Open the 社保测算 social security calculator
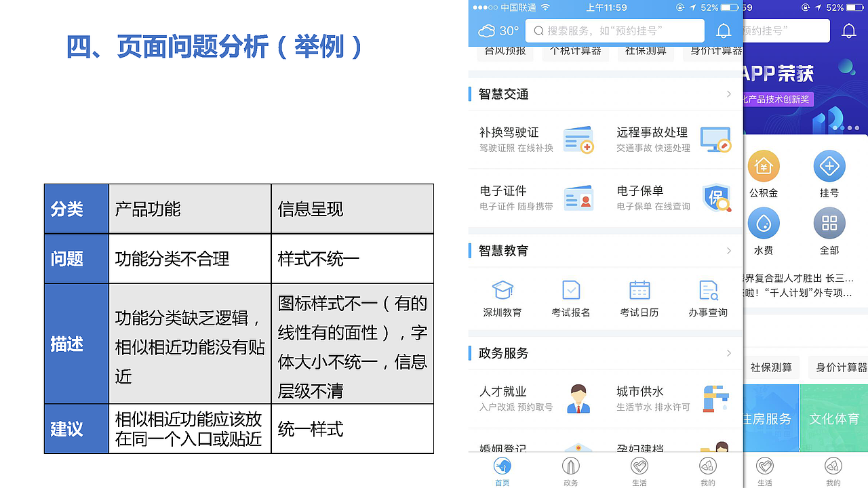 pyautogui.click(x=646, y=50)
